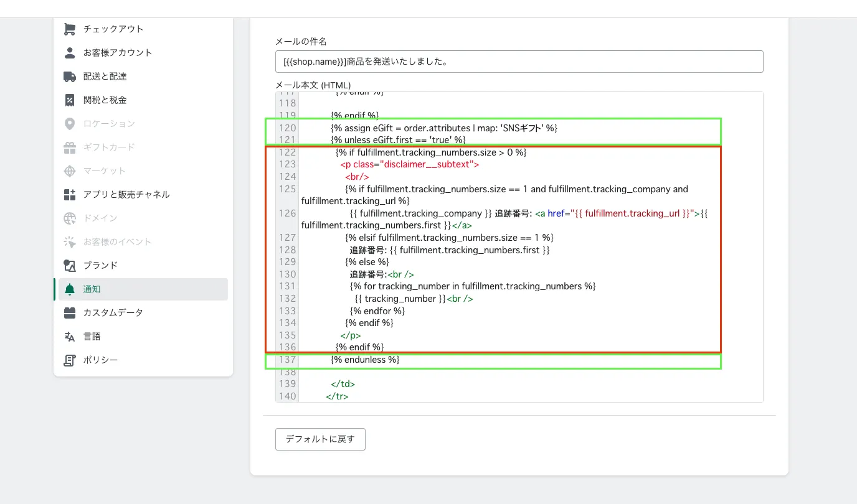The width and height of the screenshot is (857, 504).
Task: Click the checkout cart icon
Action: point(70,29)
